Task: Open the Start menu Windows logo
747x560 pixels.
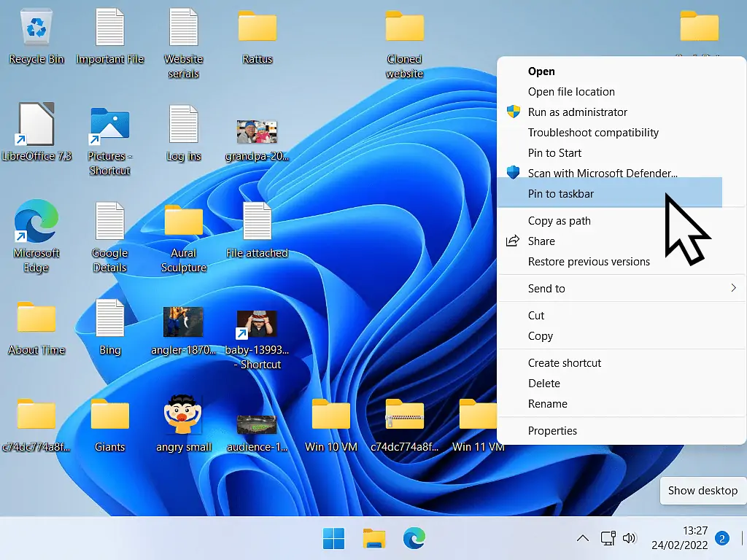Action: click(333, 539)
